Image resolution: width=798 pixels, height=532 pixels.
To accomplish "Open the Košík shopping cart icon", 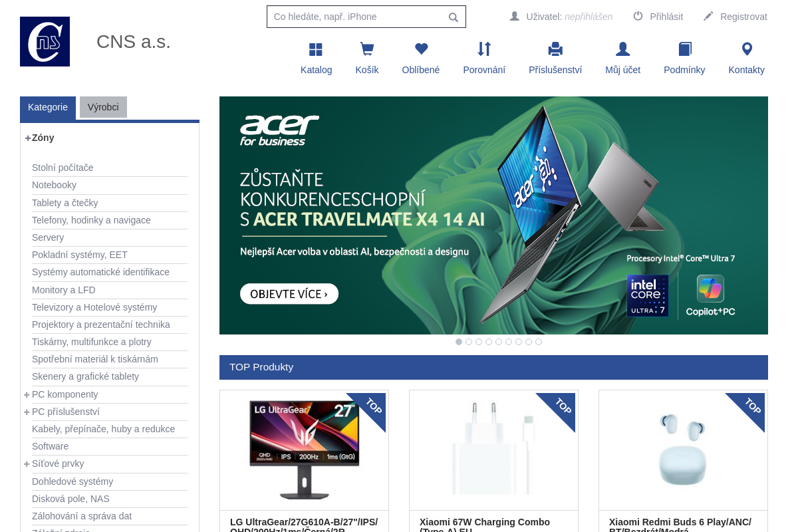I will pyautogui.click(x=366, y=49).
